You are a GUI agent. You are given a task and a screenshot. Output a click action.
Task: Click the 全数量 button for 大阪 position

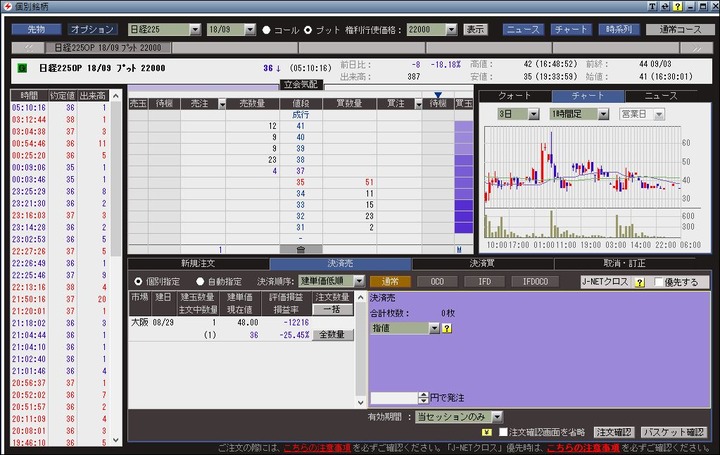coord(332,335)
